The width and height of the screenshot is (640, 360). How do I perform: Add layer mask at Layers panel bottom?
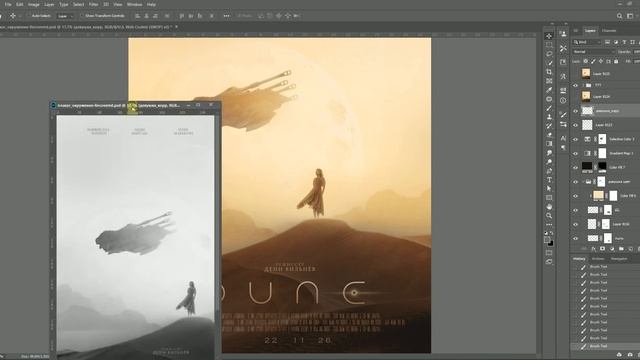click(x=602, y=249)
